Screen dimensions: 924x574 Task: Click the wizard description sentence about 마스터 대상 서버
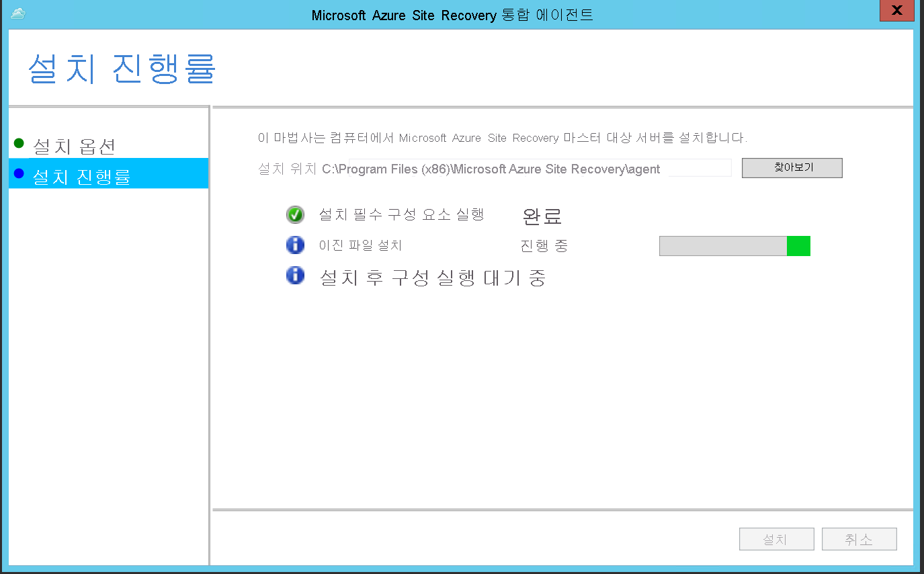coord(503,138)
